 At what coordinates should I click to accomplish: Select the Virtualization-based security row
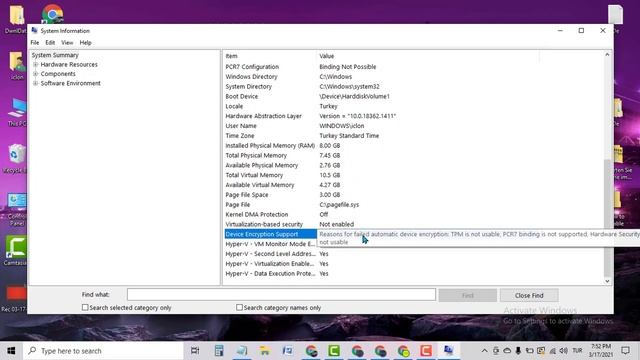(413, 224)
